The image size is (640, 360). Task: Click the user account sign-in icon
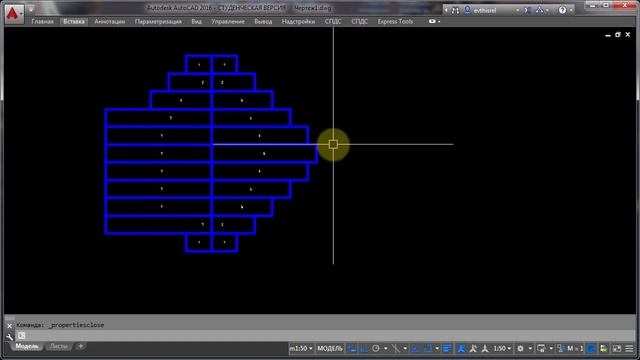coord(468,10)
